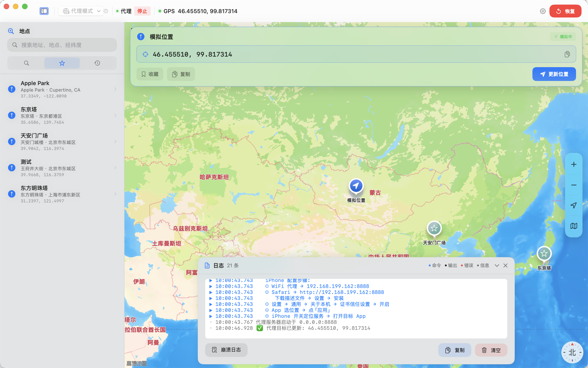Viewport: 588px width, 368px height.
Task: Zoom out the map with minus
Action: click(574, 185)
